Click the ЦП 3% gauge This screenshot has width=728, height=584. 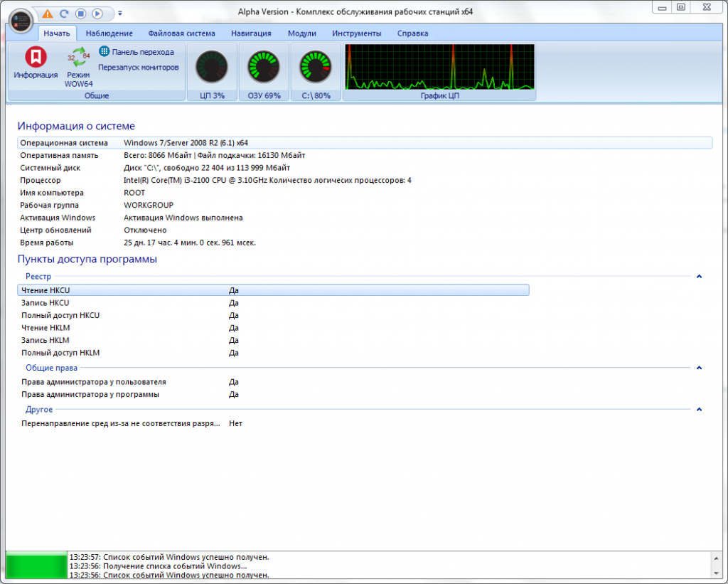[211, 68]
